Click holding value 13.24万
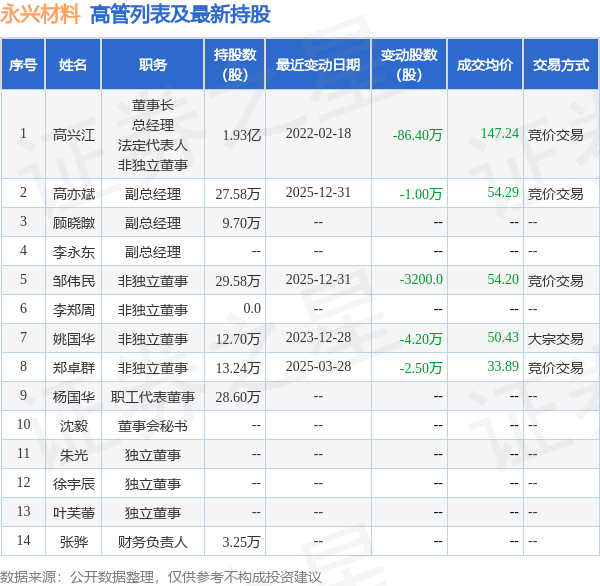 pyautogui.click(x=238, y=368)
